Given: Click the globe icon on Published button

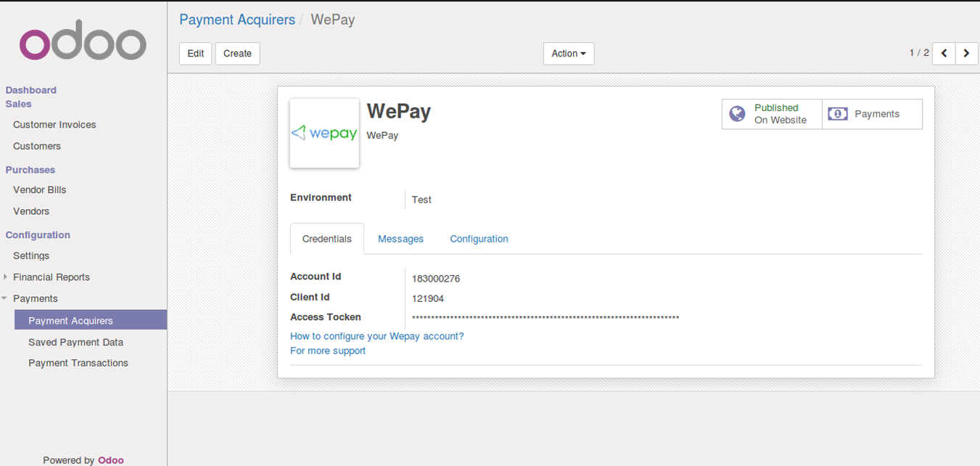Looking at the screenshot, I should pos(737,114).
